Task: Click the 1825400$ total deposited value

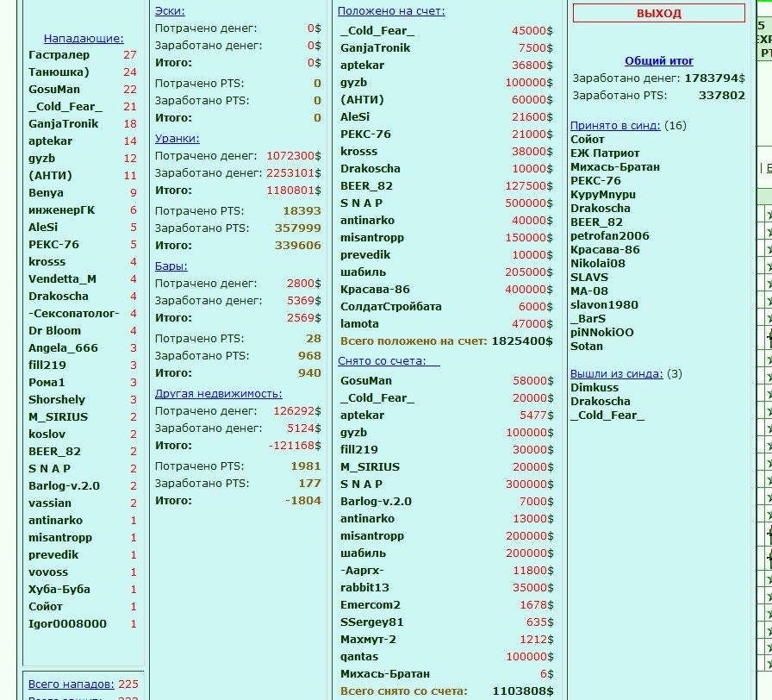Action: pos(522,341)
